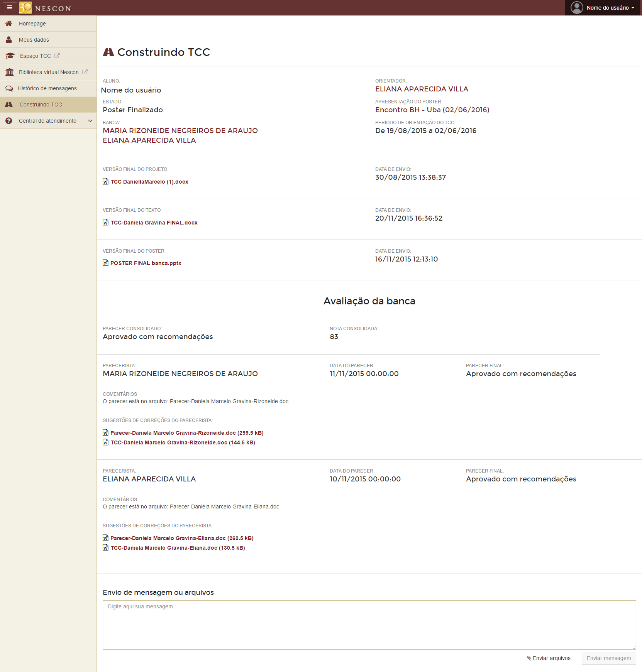The image size is (642, 672).
Task: Open the Nome do usuário dropdown
Action: (x=603, y=8)
